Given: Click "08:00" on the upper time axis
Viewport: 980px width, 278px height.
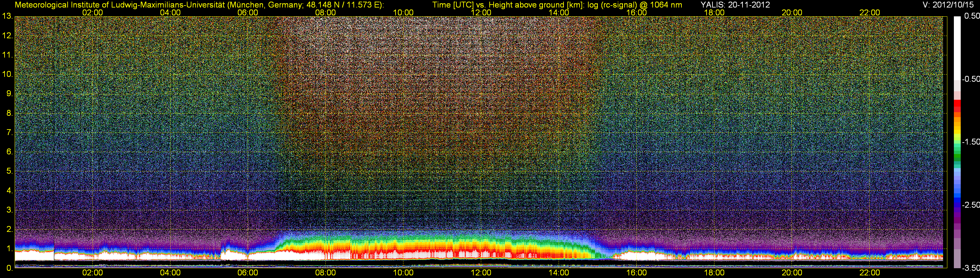Looking at the screenshot, I should (326, 12).
